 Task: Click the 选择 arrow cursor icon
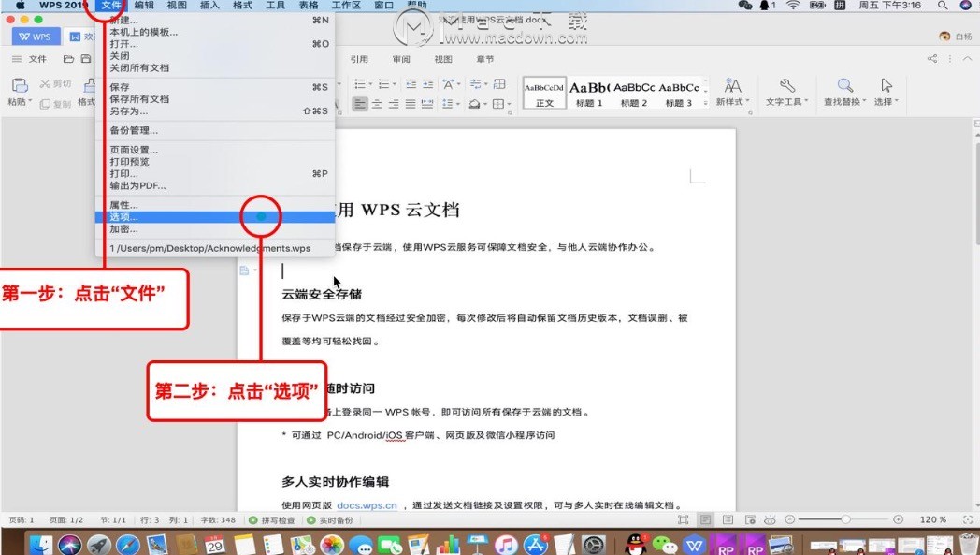[886, 85]
